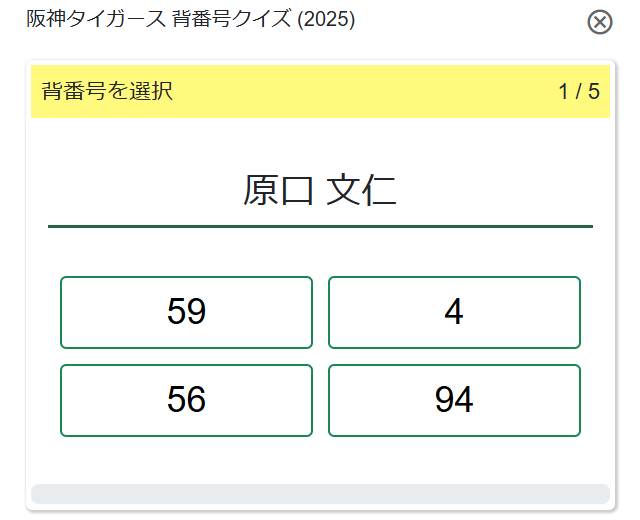Exit the Hanshin Tigers quiz dialog

tap(599, 22)
